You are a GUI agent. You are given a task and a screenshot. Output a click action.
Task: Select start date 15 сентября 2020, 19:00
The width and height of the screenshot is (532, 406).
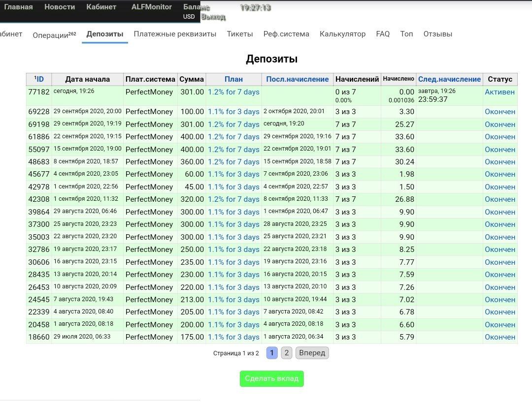(87, 149)
